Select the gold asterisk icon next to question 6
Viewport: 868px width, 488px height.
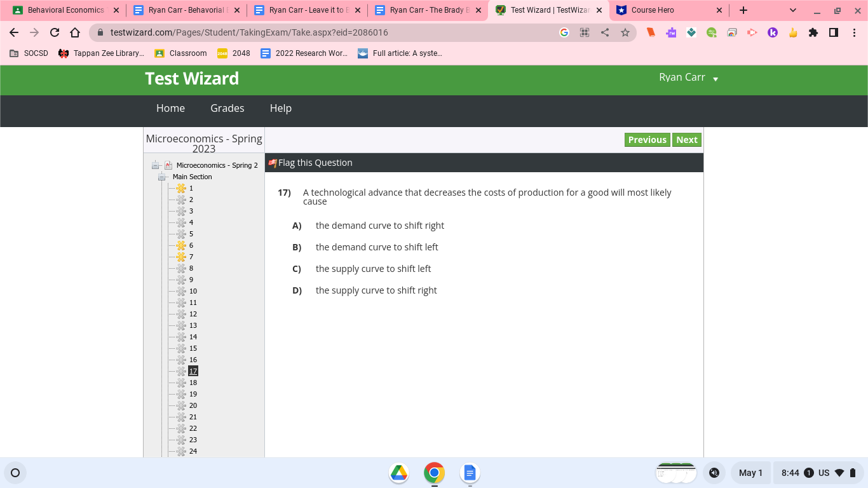coord(180,245)
